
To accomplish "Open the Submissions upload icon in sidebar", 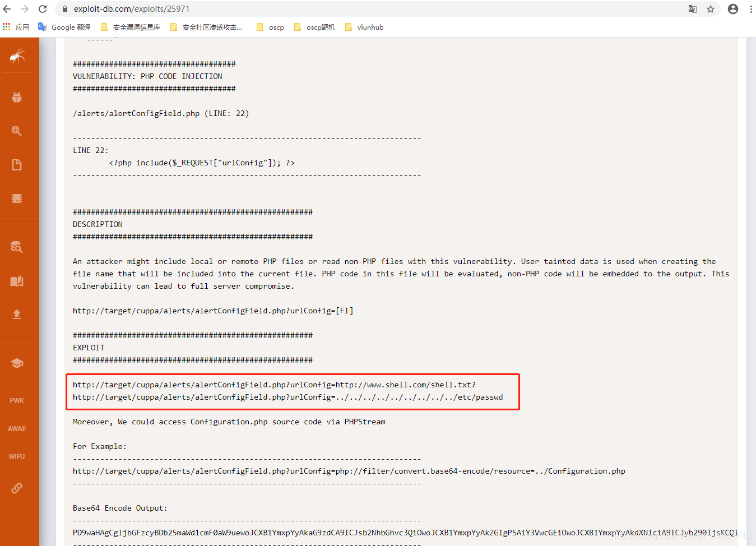I will pyautogui.click(x=17, y=314).
